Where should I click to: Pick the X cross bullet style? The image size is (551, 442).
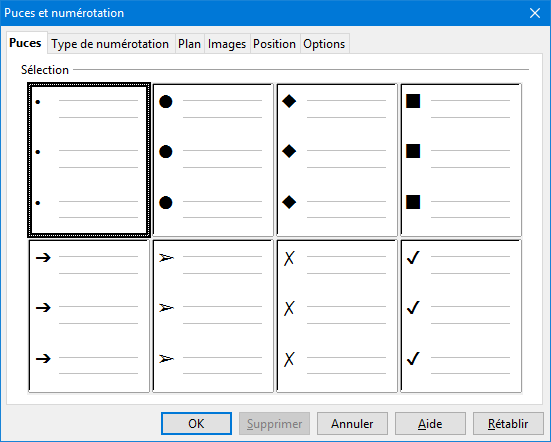click(337, 316)
